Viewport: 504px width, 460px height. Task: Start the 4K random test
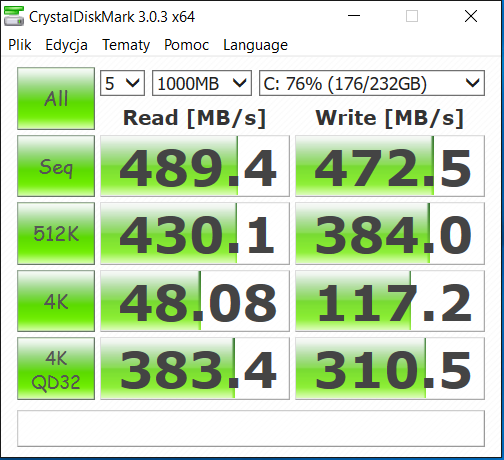pyautogui.click(x=56, y=301)
